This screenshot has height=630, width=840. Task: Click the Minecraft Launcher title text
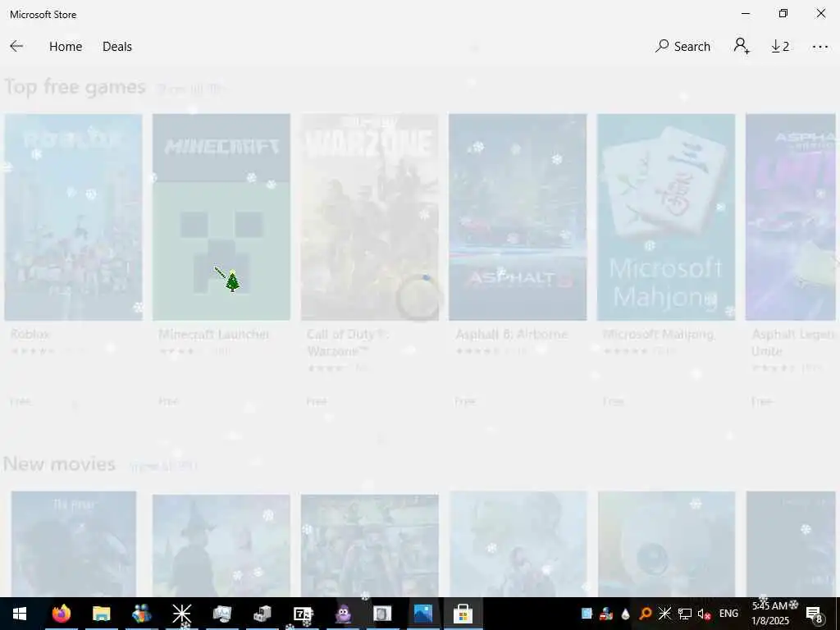click(x=214, y=335)
